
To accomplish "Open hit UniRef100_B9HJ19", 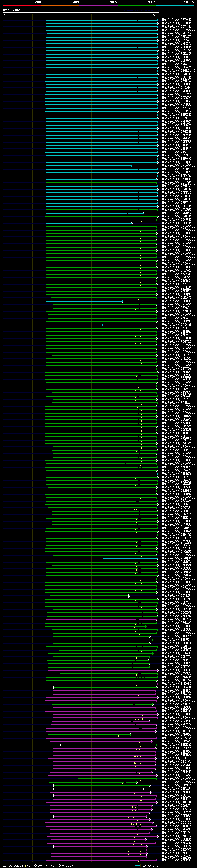I will point(176,33).
